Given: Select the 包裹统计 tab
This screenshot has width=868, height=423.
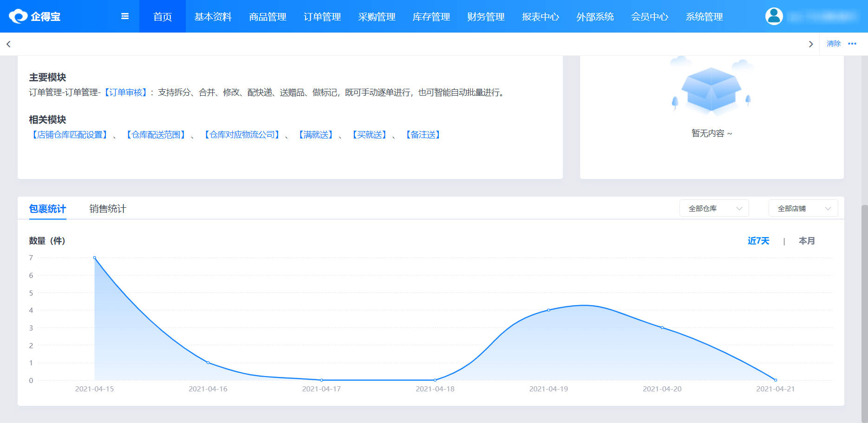Looking at the screenshot, I should pos(47,208).
